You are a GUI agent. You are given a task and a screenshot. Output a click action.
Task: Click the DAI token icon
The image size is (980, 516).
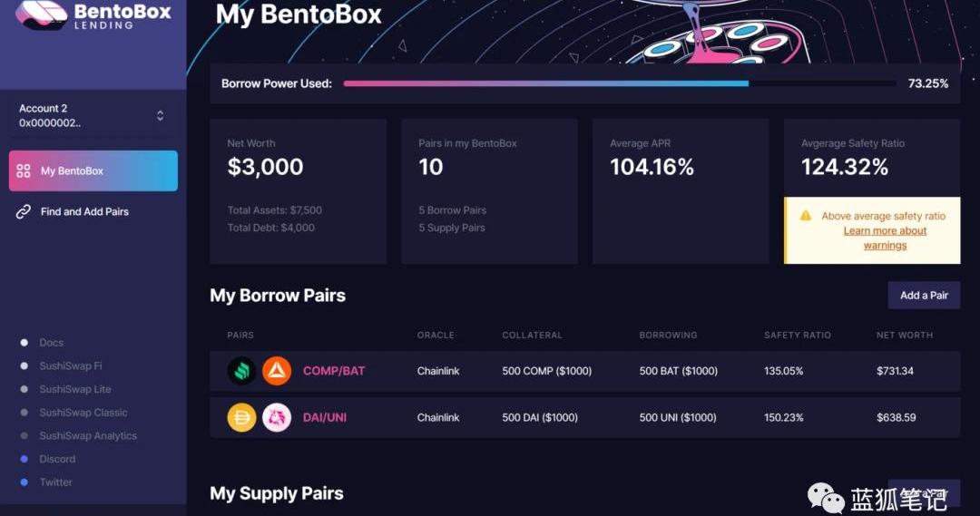tap(242, 417)
